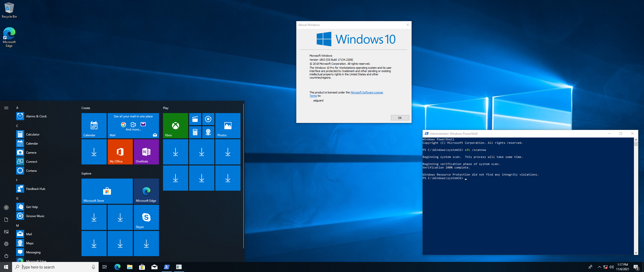Click the G letter group header
Screen dimensions: 644x272
coord(17,198)
